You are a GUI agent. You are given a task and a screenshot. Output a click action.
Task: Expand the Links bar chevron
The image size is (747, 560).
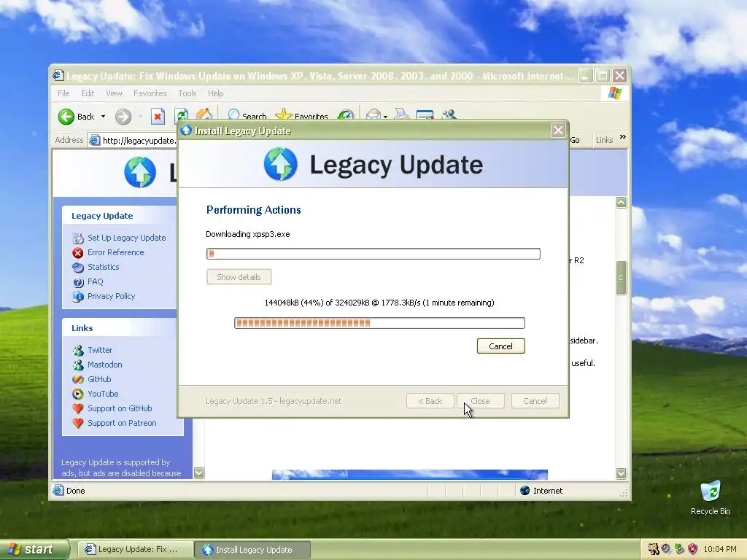tap(623, 137)
